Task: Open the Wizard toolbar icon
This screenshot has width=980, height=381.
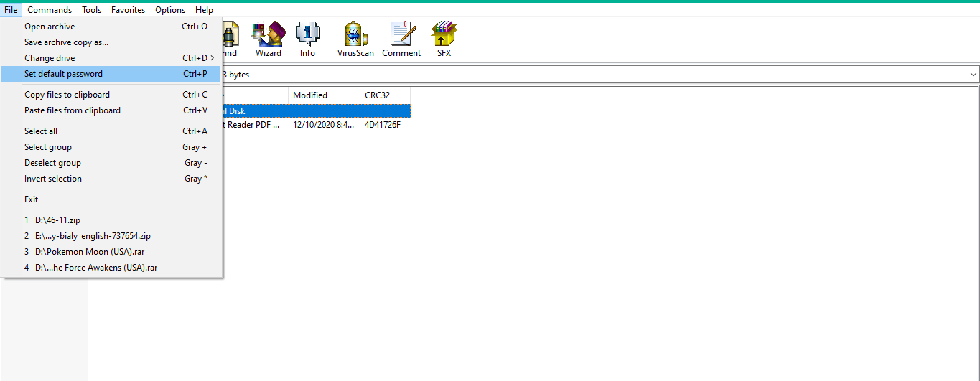Action: (x=269, y=39)
